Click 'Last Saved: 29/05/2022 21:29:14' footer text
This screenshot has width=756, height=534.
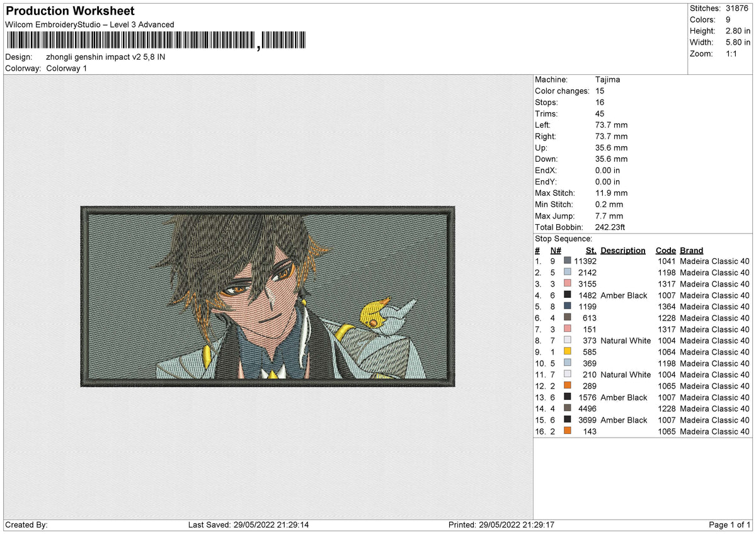tap(248, 525)
